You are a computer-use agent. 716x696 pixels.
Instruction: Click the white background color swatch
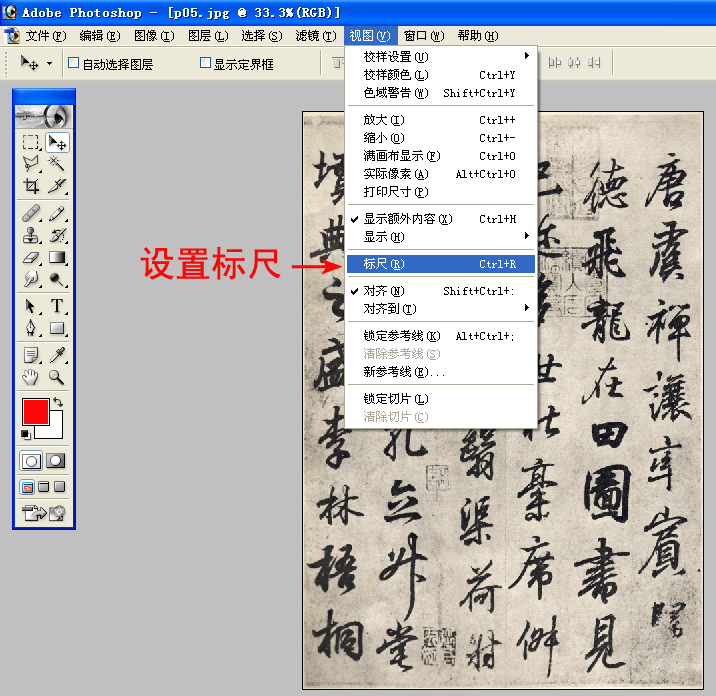[x=56, y=432]
